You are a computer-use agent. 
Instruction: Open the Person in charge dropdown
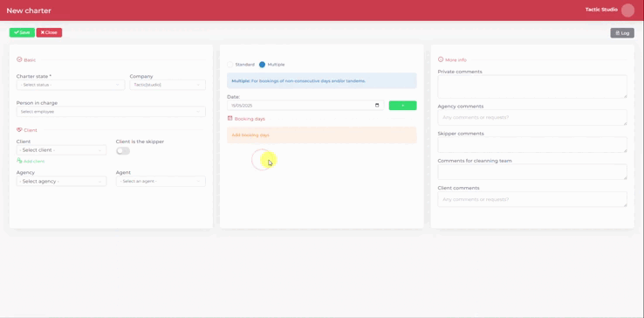(111, 112)
